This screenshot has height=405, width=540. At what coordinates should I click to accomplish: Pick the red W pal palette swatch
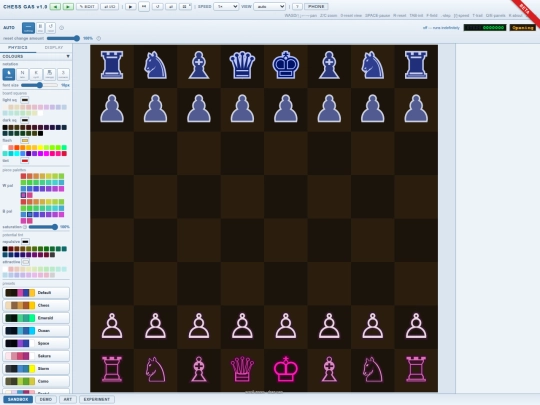point(23,176)
